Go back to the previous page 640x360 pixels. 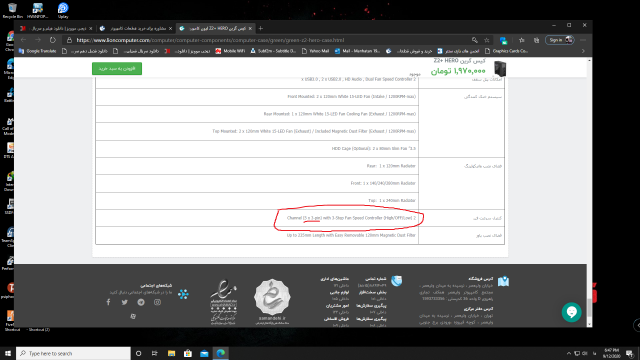click(23, 40)
